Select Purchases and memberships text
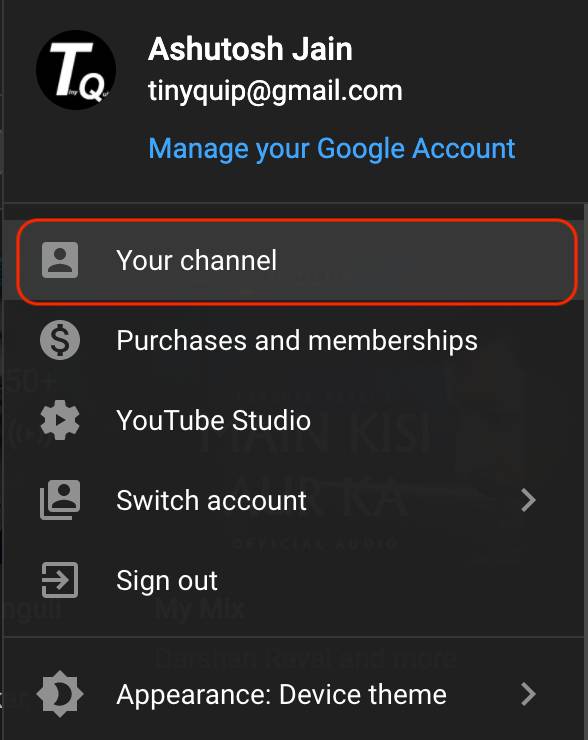This screenshot has height=740, width=588. pos(297,340)
